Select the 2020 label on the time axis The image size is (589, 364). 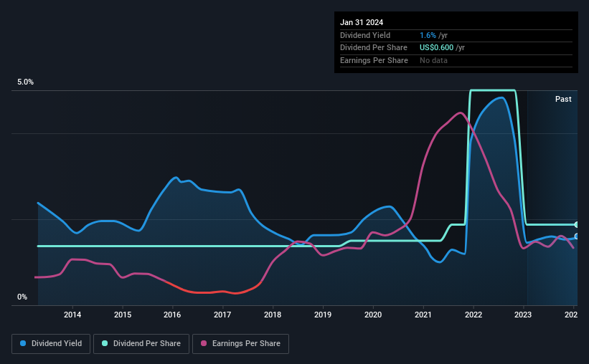(x=373, y=315)
